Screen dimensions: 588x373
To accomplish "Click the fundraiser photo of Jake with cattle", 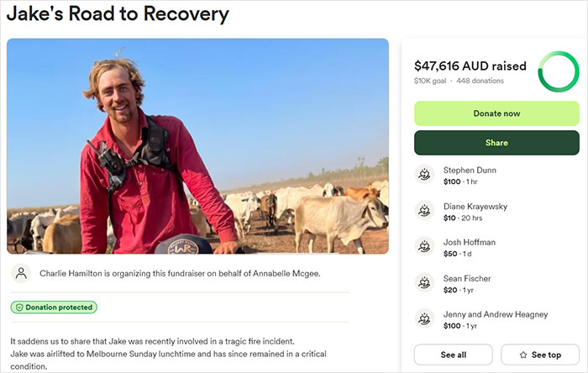I will 197,146.
